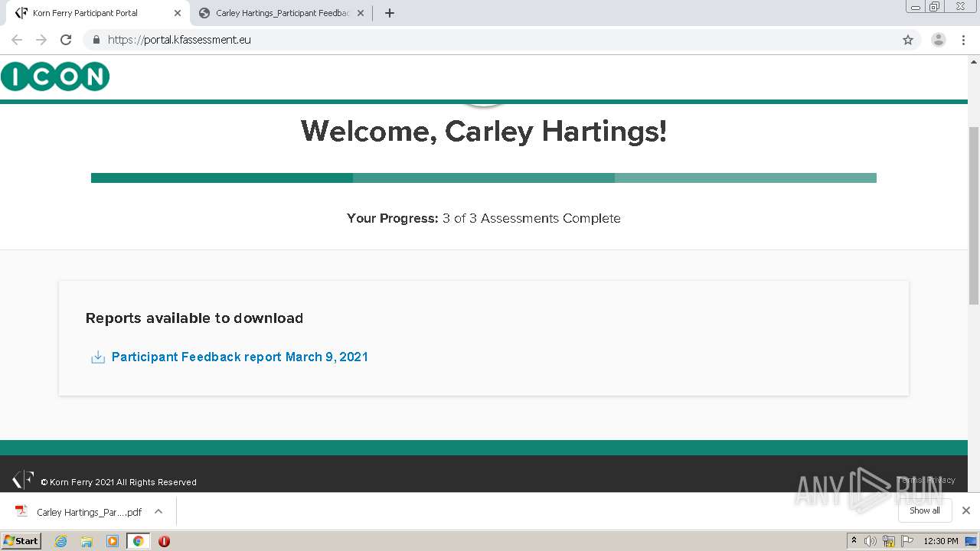Image resolution: width=980 pixels, height=551 pixels.
Task: Open a new browser tab
Action: click(389, 13)
